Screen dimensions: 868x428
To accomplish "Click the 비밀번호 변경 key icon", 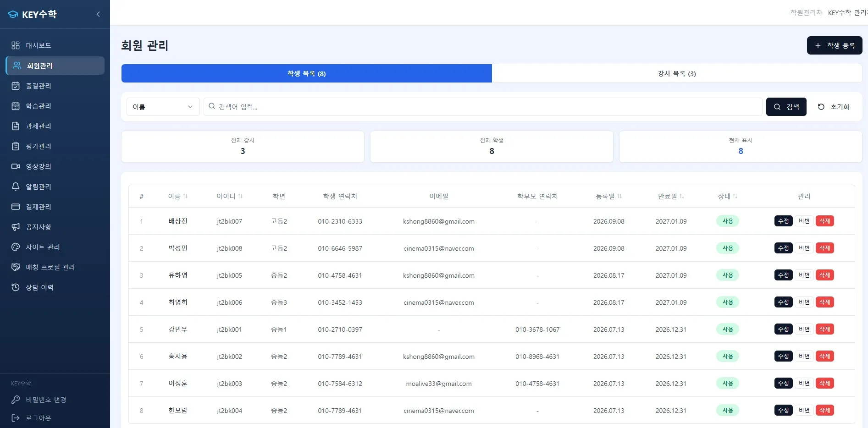I will (16, 400).
